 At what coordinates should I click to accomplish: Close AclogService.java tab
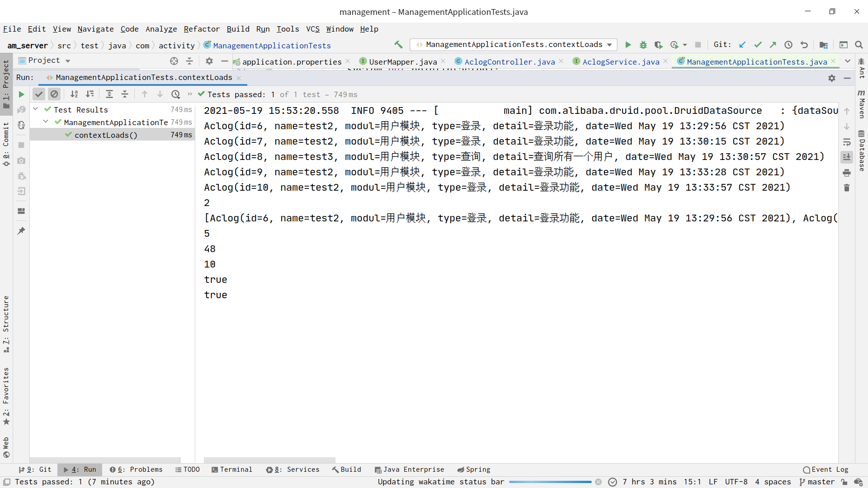click(665, 61)
